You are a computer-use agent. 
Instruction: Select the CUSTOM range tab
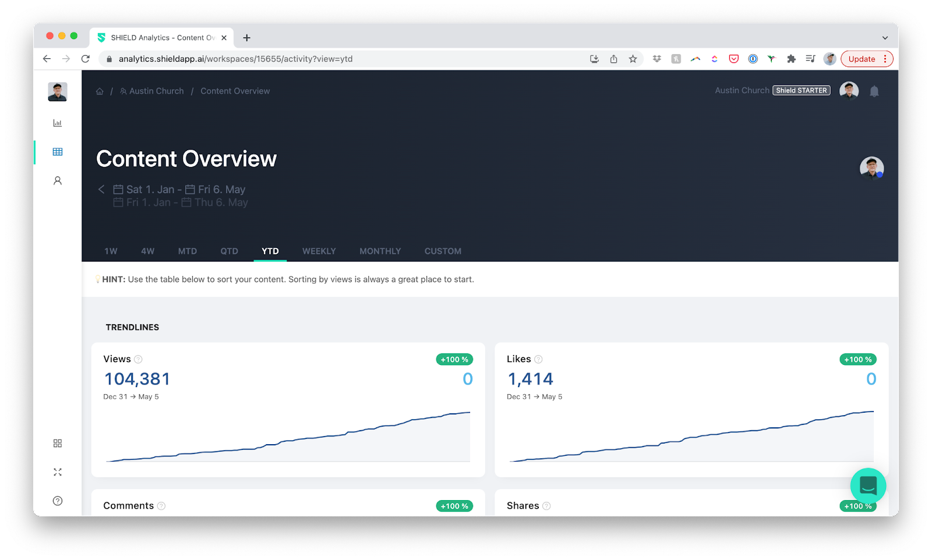click(x=443, y=251)
